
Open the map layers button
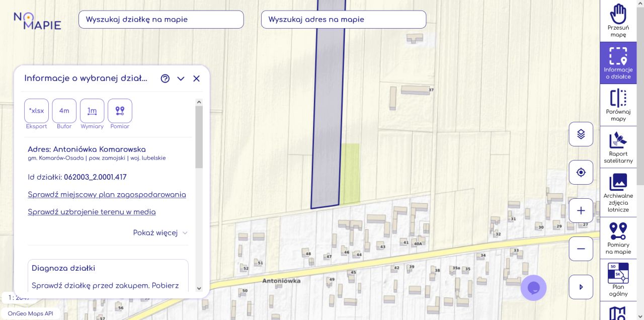(x=581, y=134)
